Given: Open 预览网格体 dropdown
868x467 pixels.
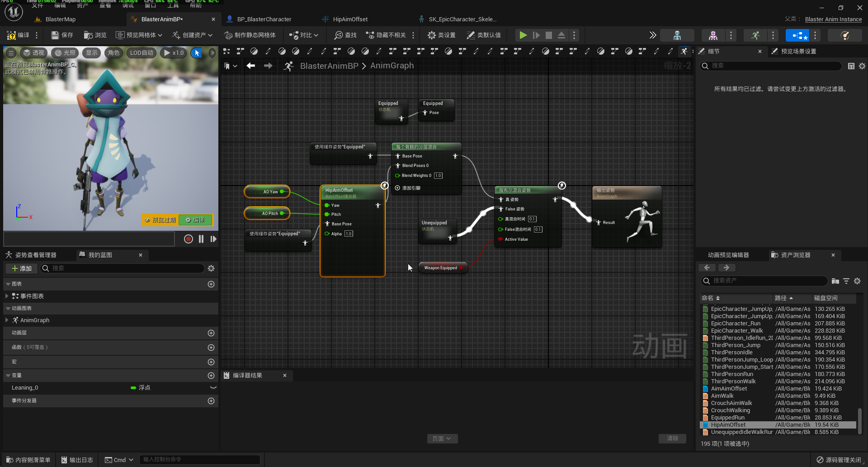Looking at the screenshot, I should click(x=139, y=35).
